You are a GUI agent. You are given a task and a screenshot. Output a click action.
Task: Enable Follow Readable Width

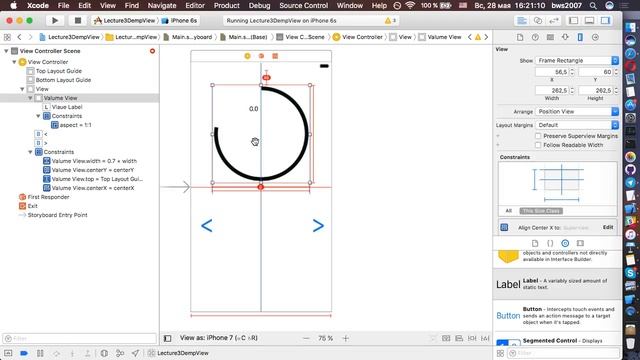tap(538, 145)
